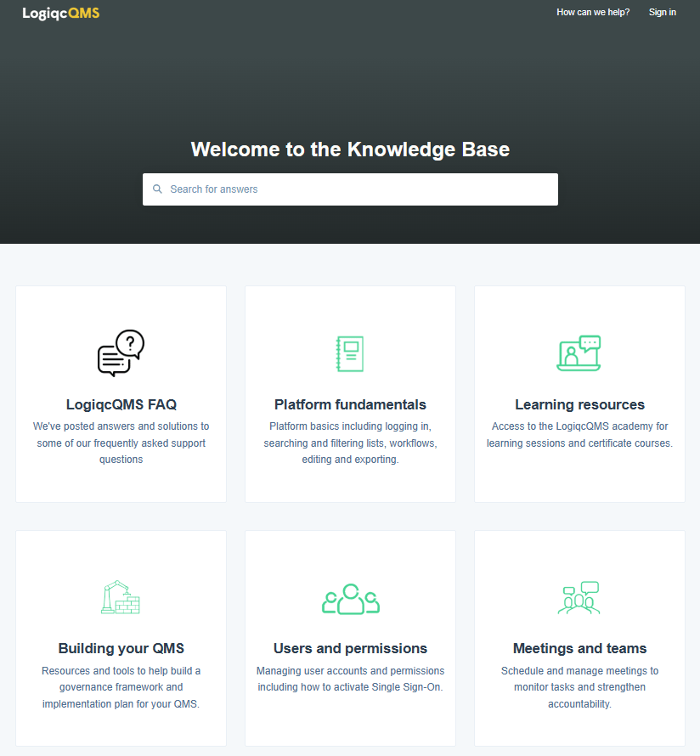Click the group meeting speech bubbles icon
This screenshot has width=700, height=756.
[x=579, y=597]
